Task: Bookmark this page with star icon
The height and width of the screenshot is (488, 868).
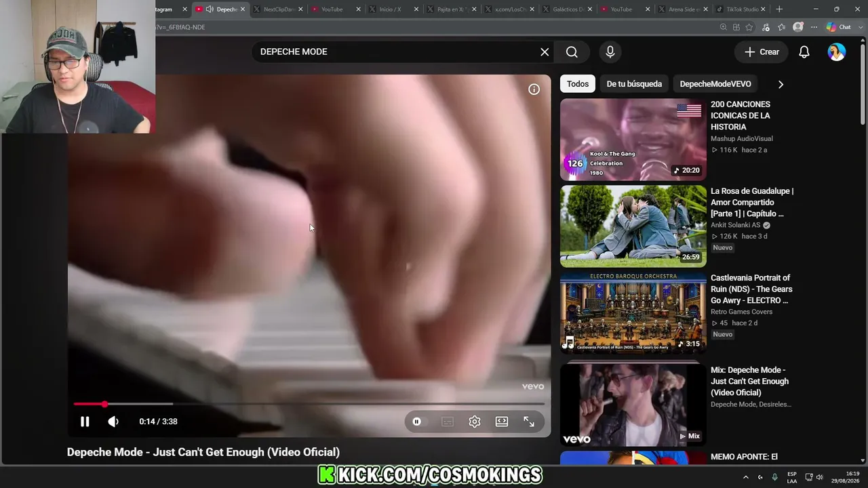Action: click(749, 27)
